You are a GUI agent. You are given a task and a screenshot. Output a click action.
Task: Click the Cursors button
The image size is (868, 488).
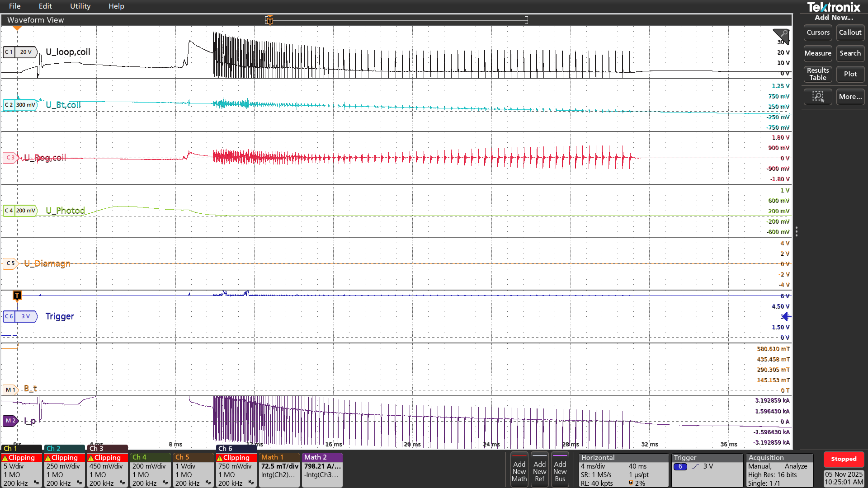pos(818,33)
